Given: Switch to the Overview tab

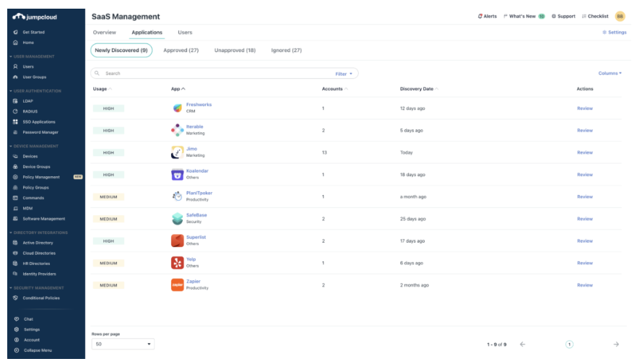Looking at the screenshot, I should (x=105, y=32).
